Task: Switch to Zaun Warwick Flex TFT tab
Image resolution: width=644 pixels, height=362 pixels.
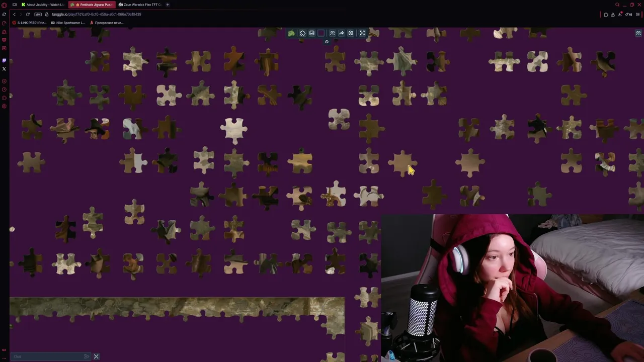Action: point(139,5)
